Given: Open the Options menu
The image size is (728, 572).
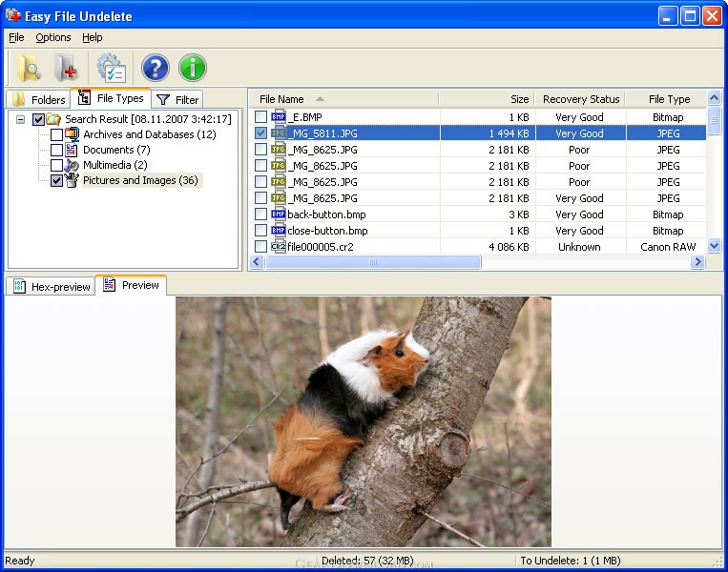Looking at the screenshot, I should point(53,37).
